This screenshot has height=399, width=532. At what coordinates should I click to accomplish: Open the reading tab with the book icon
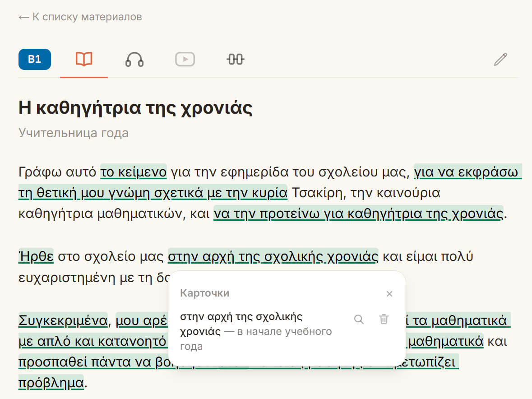click(x=84, y=60)
